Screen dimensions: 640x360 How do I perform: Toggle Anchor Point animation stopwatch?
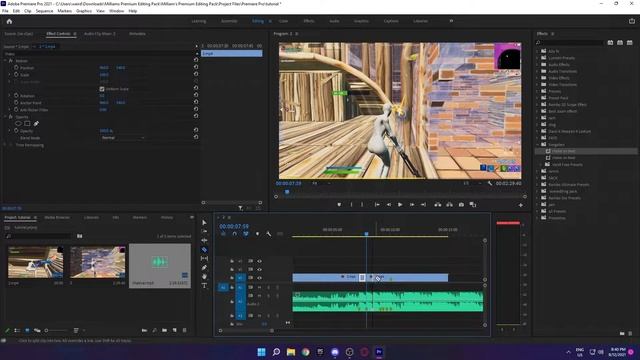16,102
